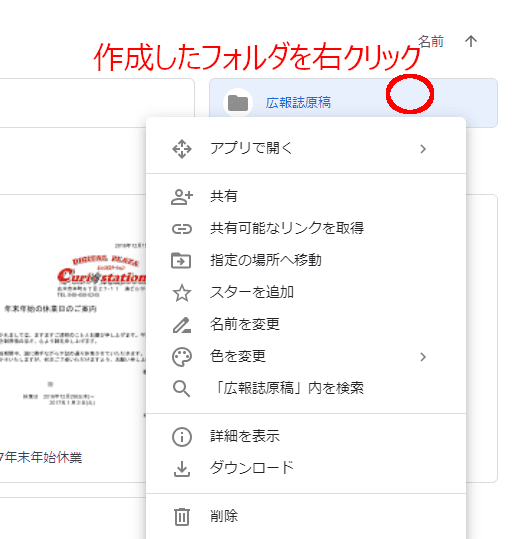Click the link chain icon
Image resolution: width=520 pixels, height=539 pixels.
(x=182, y=229)
